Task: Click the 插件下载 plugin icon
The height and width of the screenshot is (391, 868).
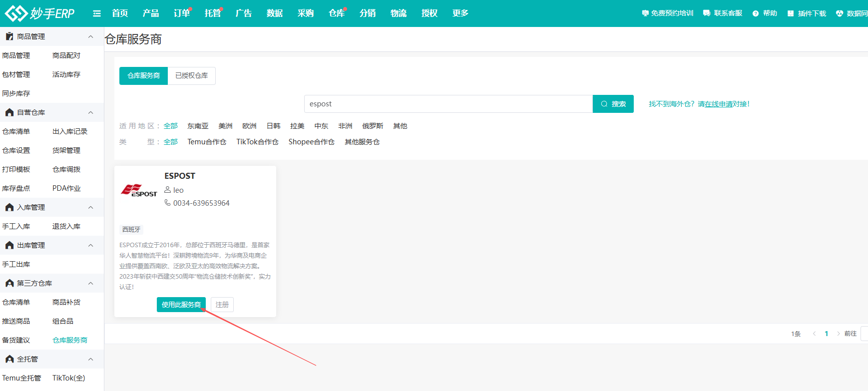Action: [x=791, y=13]
